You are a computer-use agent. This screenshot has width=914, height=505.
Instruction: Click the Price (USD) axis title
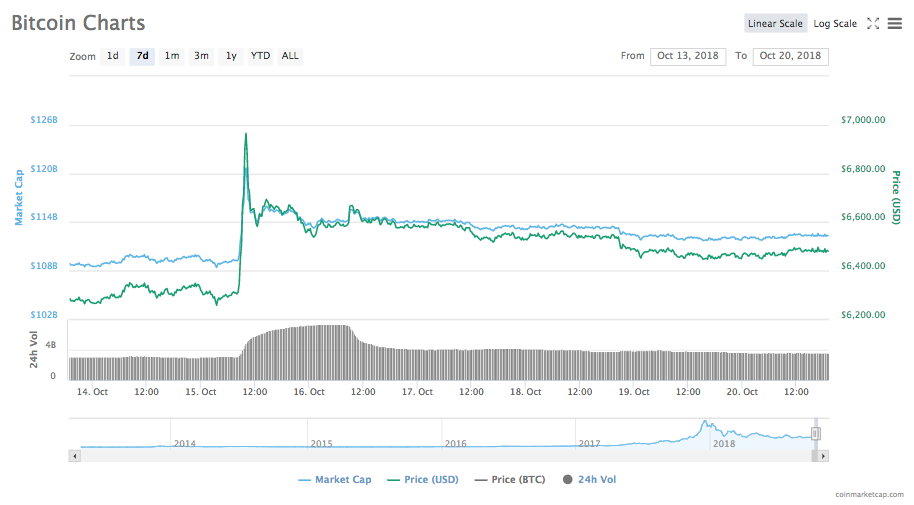[x=896, y=197]
